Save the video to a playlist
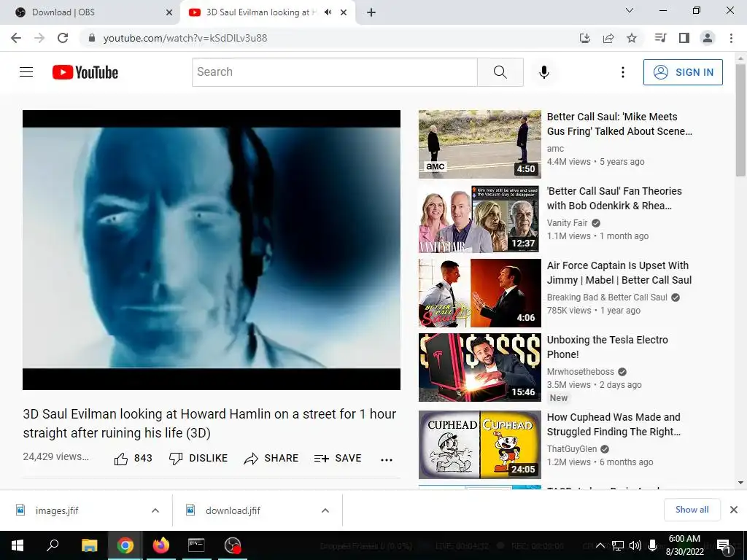Image resolution: width=747 pixels, height=560 pixels. 338,458
